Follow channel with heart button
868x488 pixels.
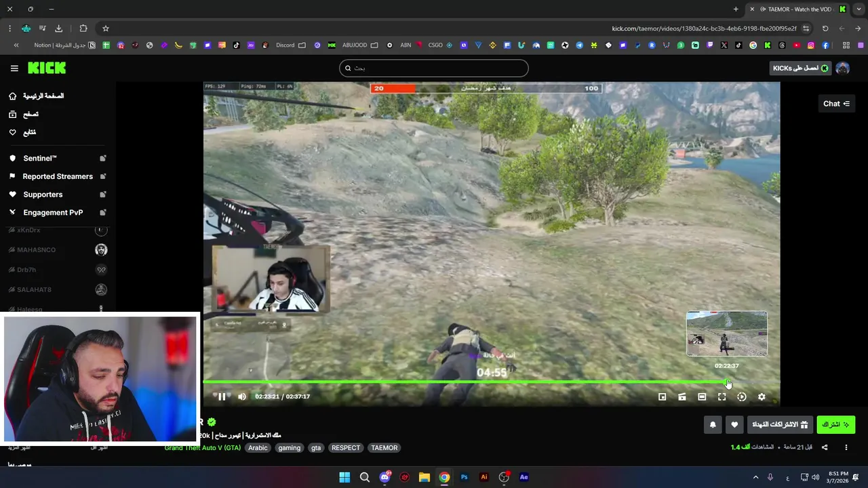click(x=734, y=424)
